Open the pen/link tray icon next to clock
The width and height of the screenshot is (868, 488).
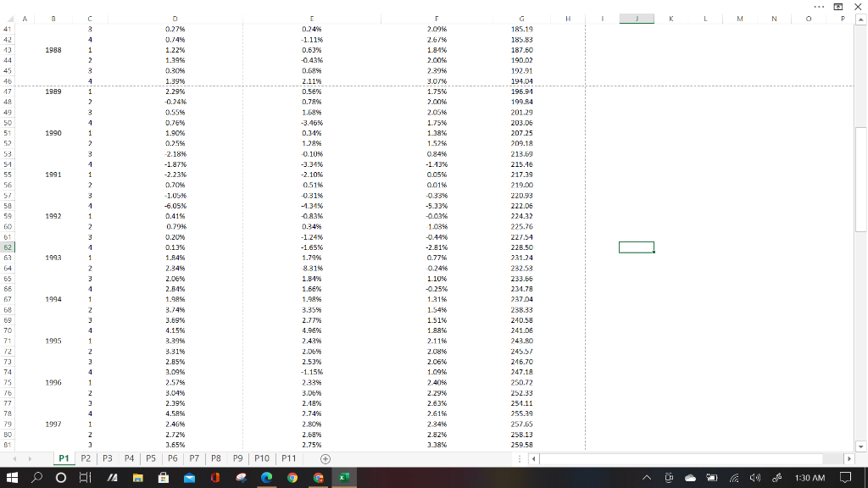tap(776, 478)
